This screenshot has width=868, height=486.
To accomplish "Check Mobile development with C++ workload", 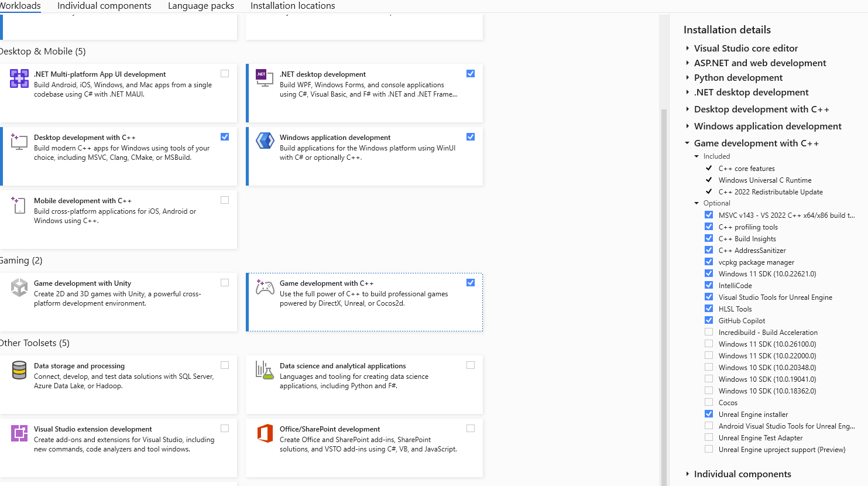I will [225, 200].
